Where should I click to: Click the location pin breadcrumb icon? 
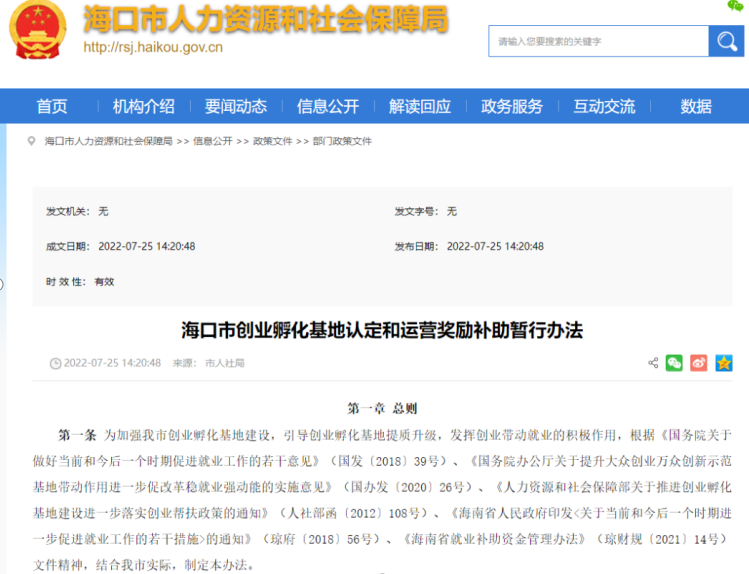(32, 141)
